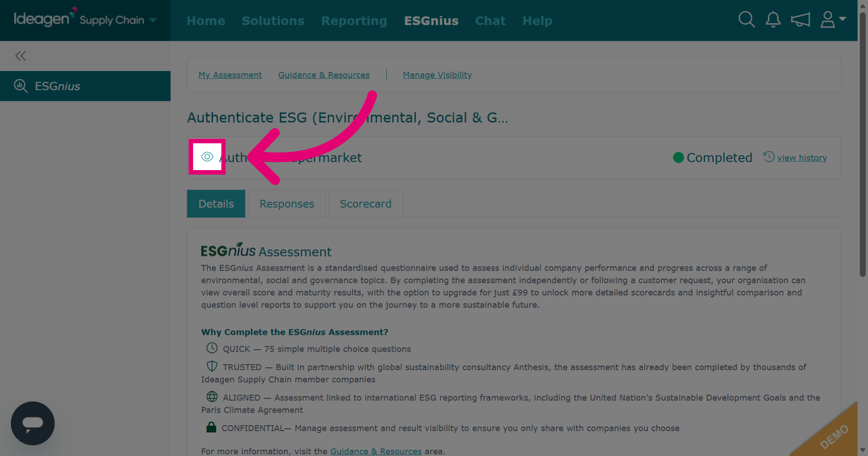Image resolution: width=868 pixels, height=456 pixels.
Task: Open the Solutions menu
Action: (273, 21)
